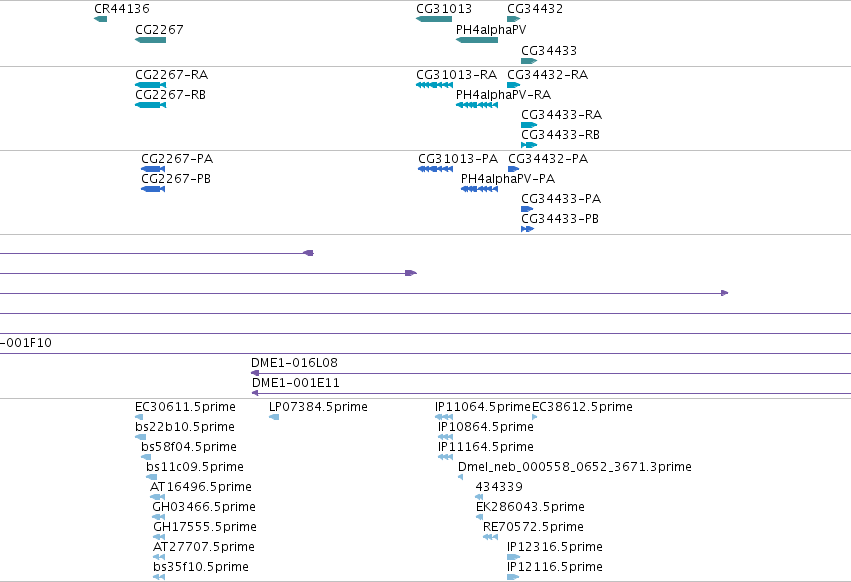Click DME1-001E11 purple left arrowhead
This screenshot has width=851, height=582.
[255, 393]
